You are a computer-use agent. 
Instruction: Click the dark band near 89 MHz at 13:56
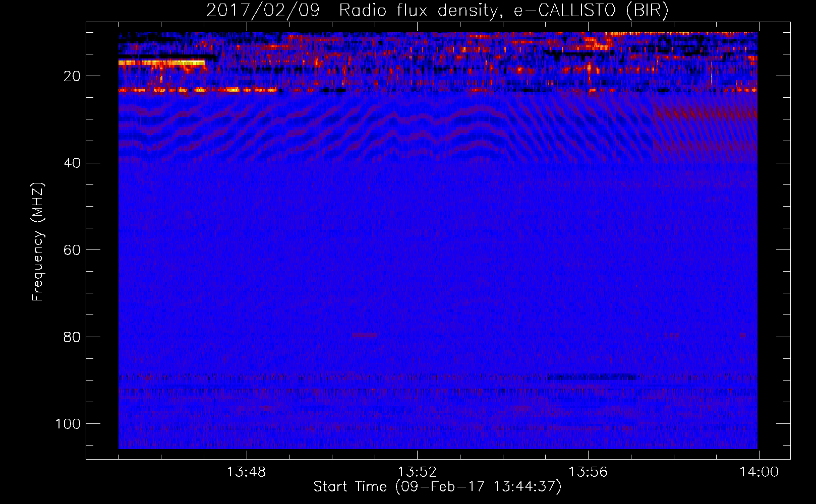pos(591,376)
